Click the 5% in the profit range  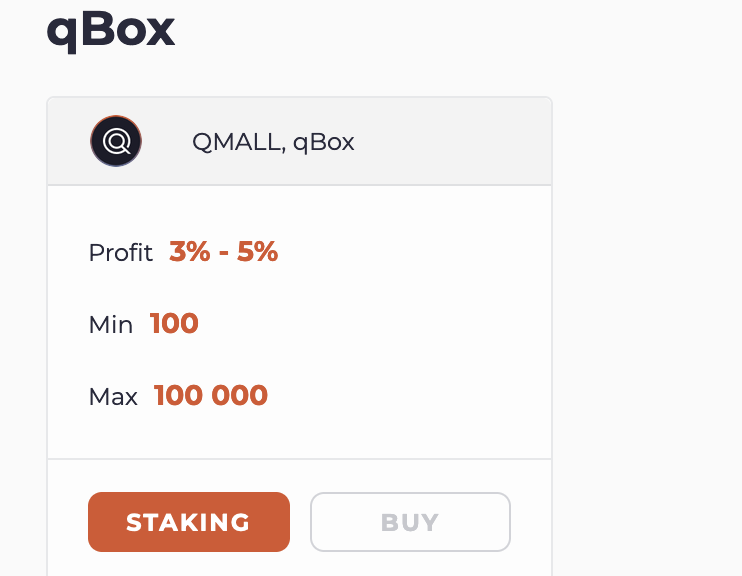257,251
